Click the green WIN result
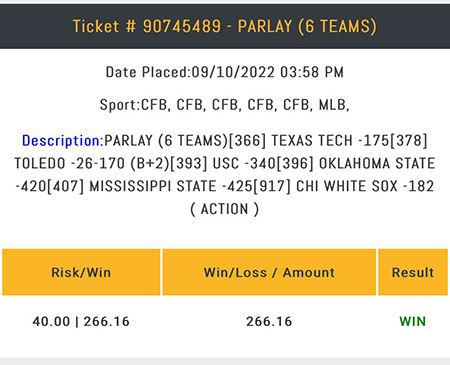Image resolution: width=450 pixels, height=365 pixels. pos(413,322)
